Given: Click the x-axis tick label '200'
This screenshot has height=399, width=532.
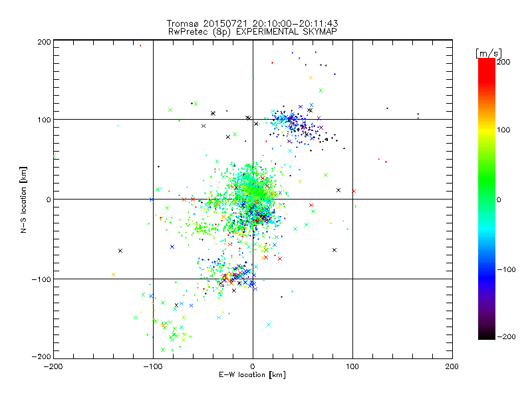Looking at the screenshot, I should point(452,366).
